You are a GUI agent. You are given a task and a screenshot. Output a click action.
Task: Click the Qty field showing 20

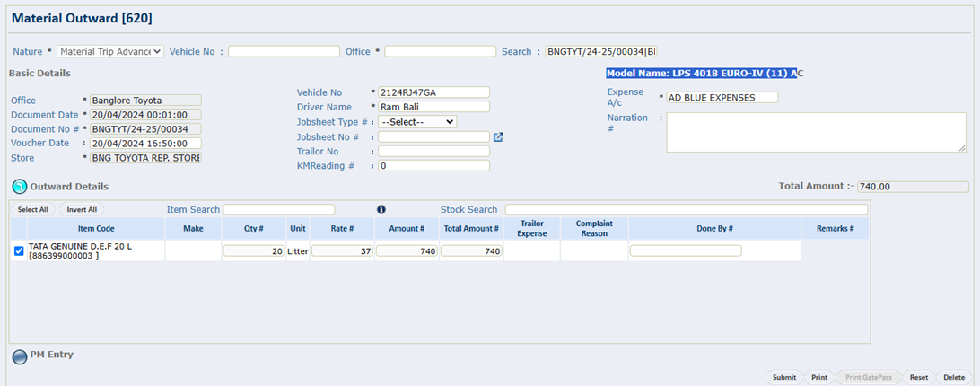click(x=253, y=251)
